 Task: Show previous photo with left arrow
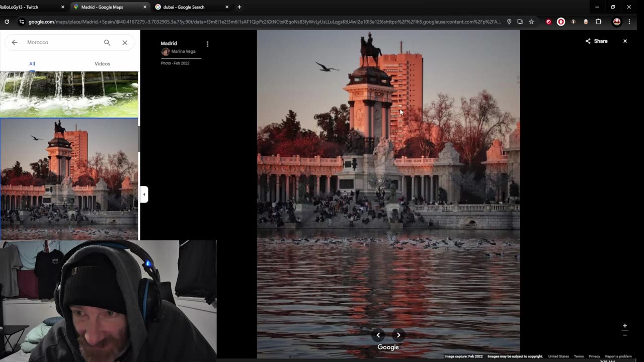(x=378, y=335)
